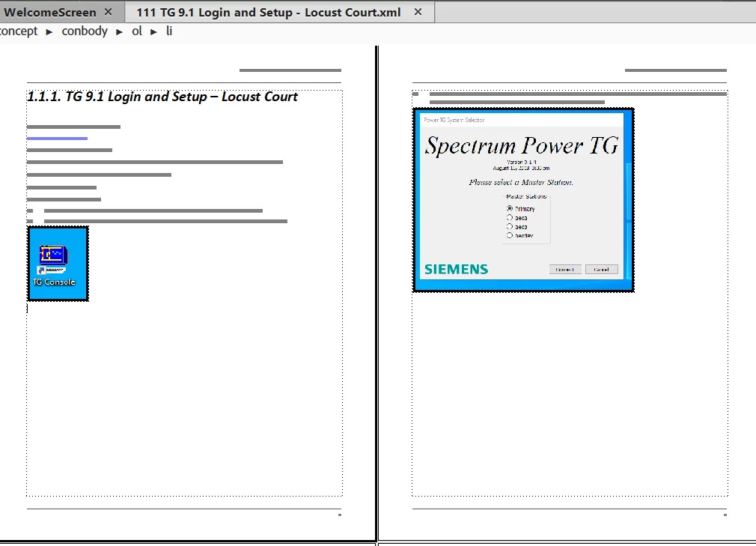756x546 pixels.
Task: Click the page title TG 9.1 Login and Setup
Action: (162, 97)
